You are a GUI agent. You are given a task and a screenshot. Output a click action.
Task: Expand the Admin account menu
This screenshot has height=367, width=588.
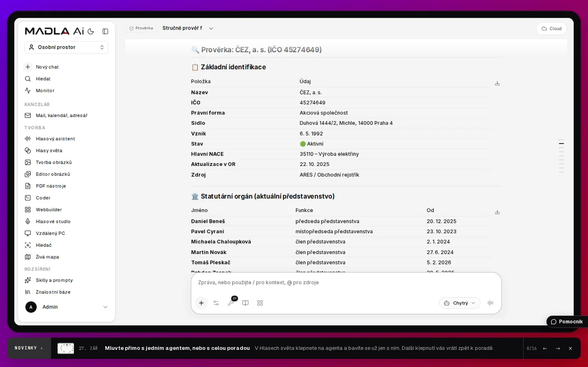pyautogui.click(x=66, y=307)
